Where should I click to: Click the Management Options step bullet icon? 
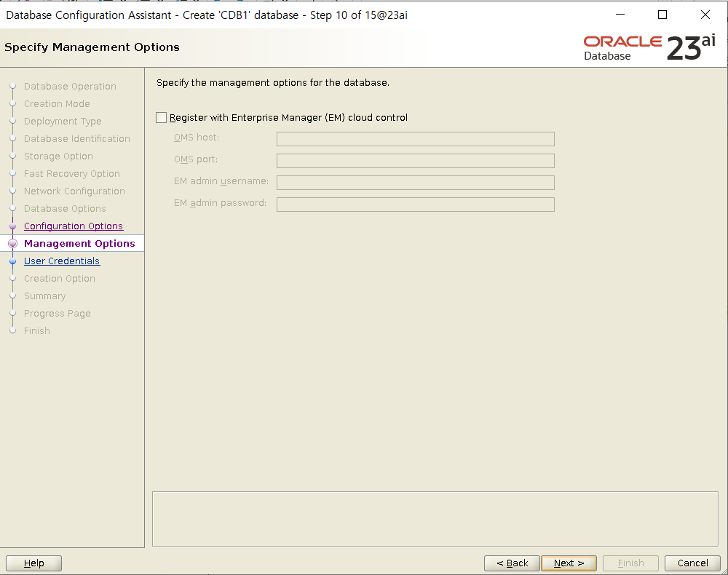(13, 244)
